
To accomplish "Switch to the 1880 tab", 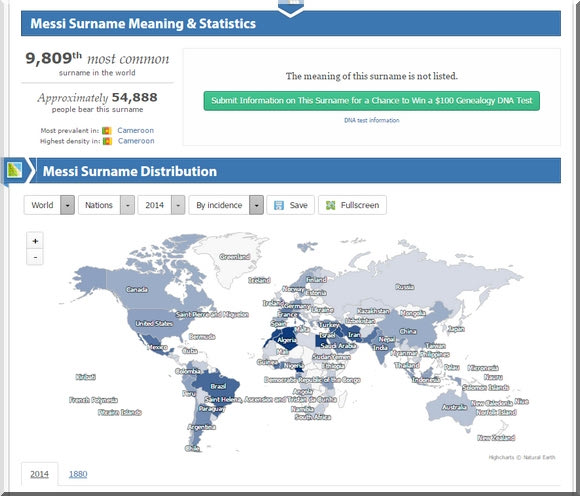I will tap(78, 474).
